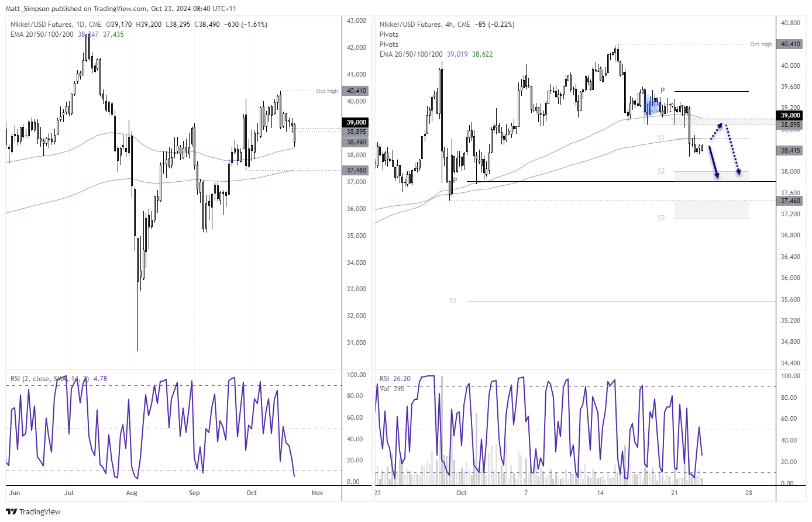The height and width of the screenshot is (522, 812).
Task: Click the 37,460 price tag on the 4h chart
Action: tap(790, 200)
